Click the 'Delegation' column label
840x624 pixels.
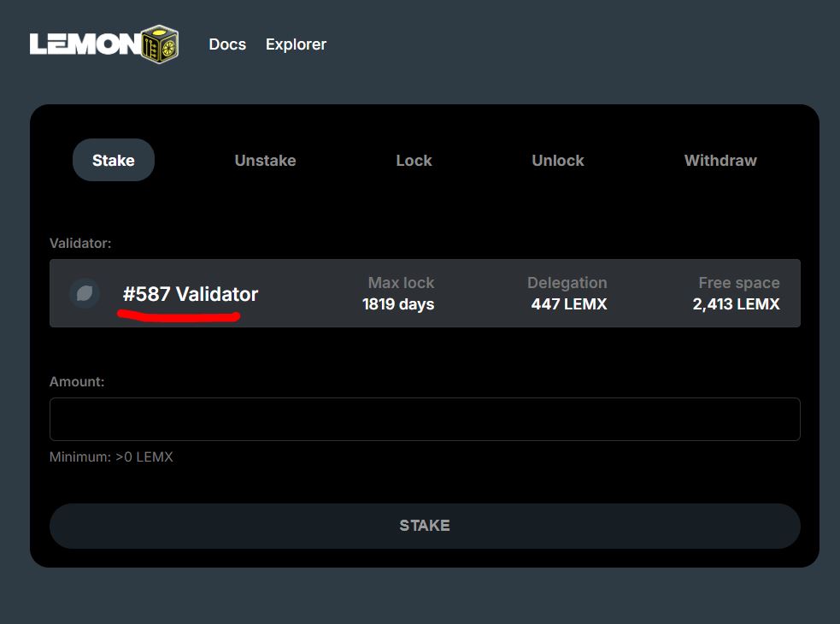point(567,283)
